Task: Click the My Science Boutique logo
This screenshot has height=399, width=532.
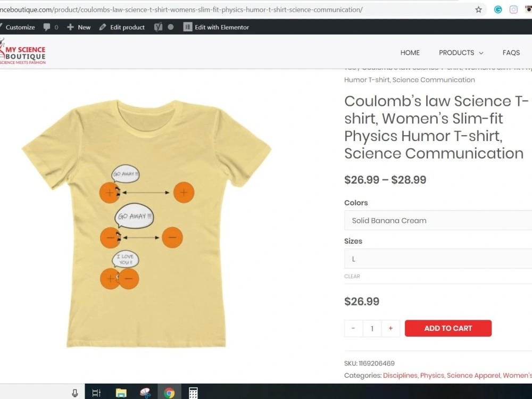Action: (23, 52)
